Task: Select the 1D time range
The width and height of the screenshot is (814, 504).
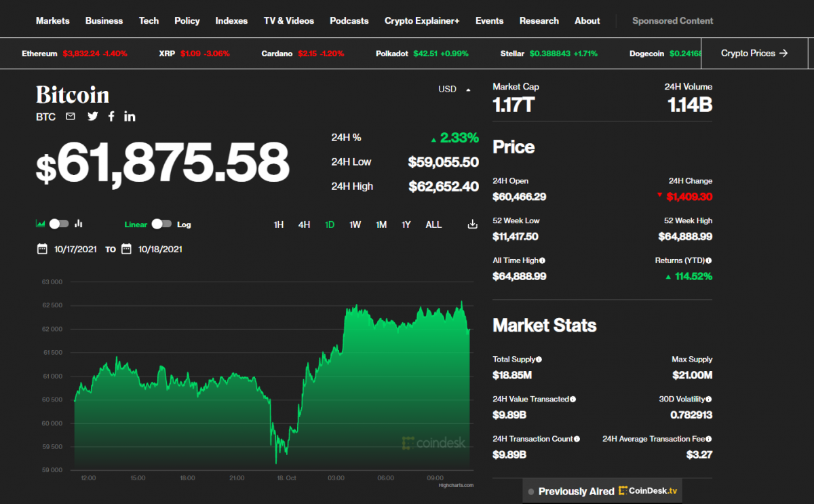Action: click(330, 225)
